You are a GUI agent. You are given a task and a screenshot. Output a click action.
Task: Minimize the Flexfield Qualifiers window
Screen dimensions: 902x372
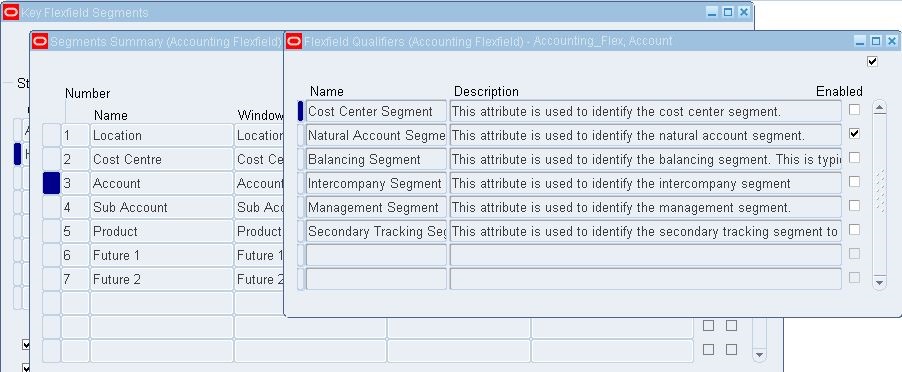click(860, 41)
